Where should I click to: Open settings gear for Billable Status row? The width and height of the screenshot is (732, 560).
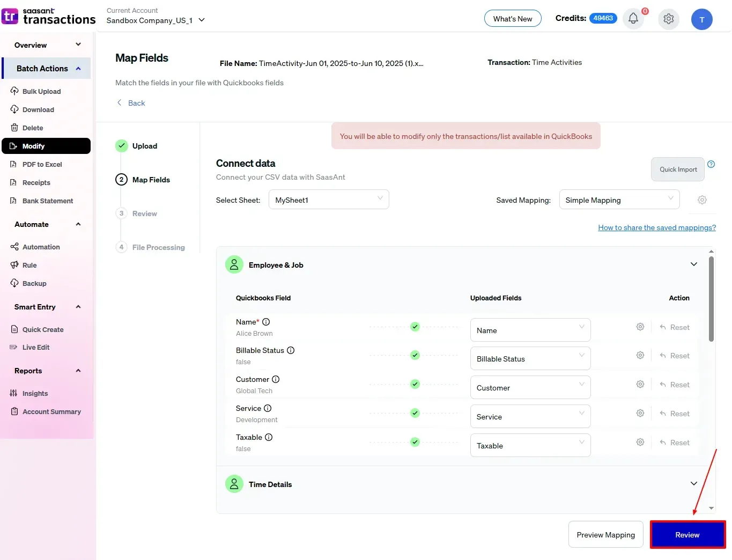click(640, 355)
